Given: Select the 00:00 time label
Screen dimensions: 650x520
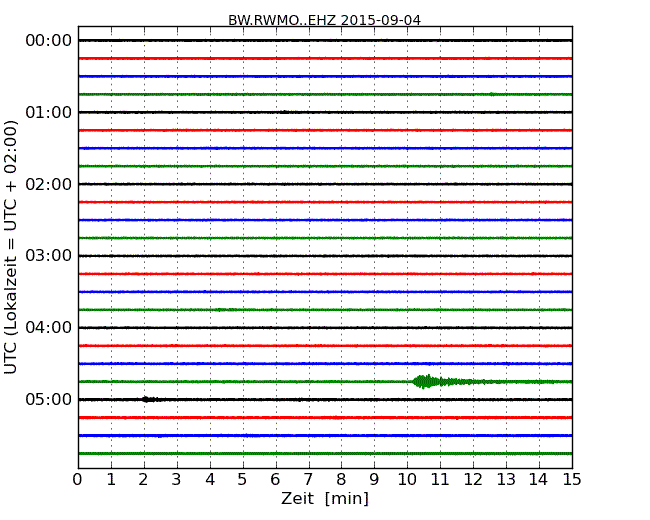Looking at the screenshot, I should pyautogui.click(x=49, y=41).
